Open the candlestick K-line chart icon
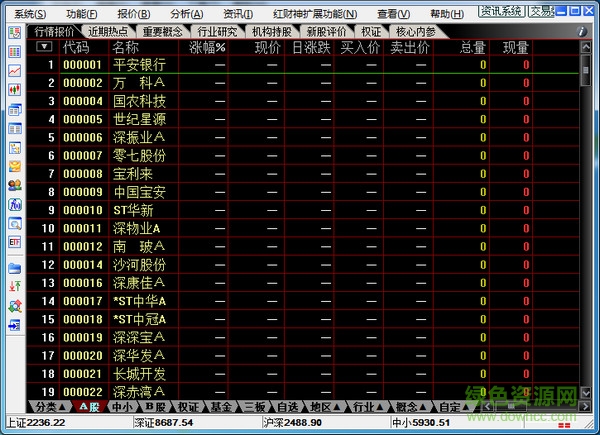The height and width of the screenshot is (435, 600). [15, 90]
